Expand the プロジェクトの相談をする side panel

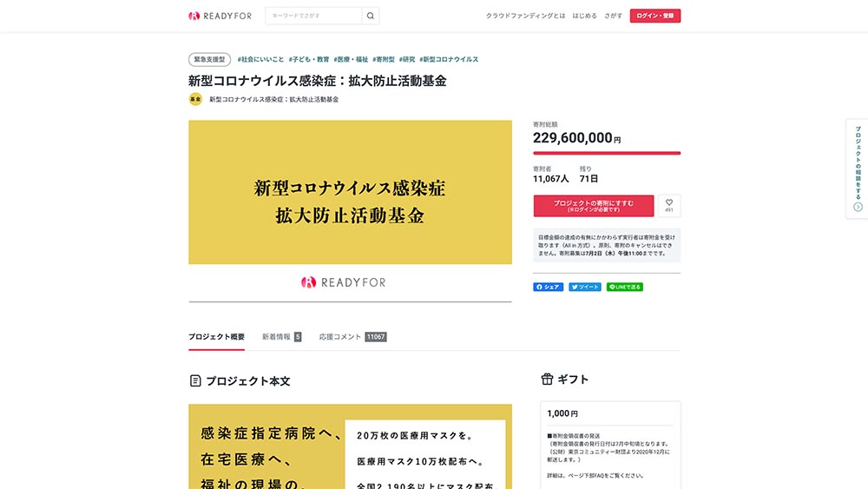coord(858,169)
